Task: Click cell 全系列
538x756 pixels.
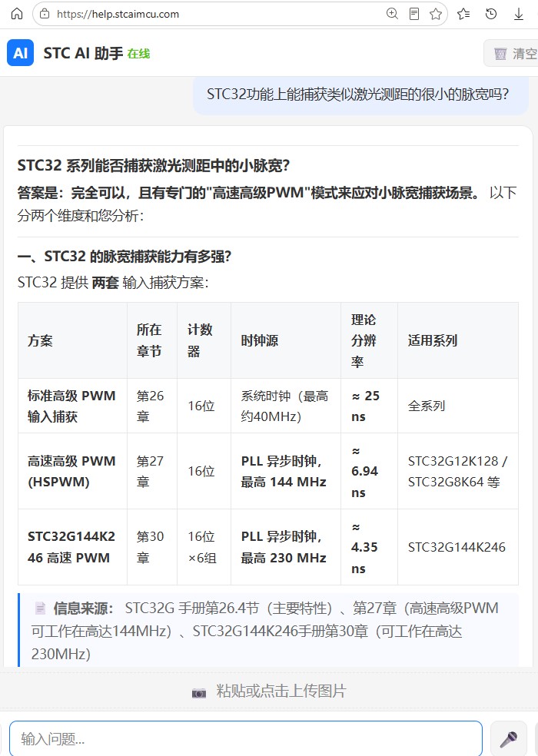Action: pyautogui.click(x=458, y=406)
